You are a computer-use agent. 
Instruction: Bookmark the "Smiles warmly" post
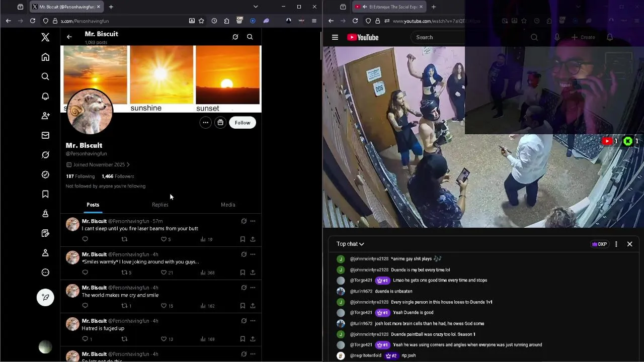(x=243, y=273)
